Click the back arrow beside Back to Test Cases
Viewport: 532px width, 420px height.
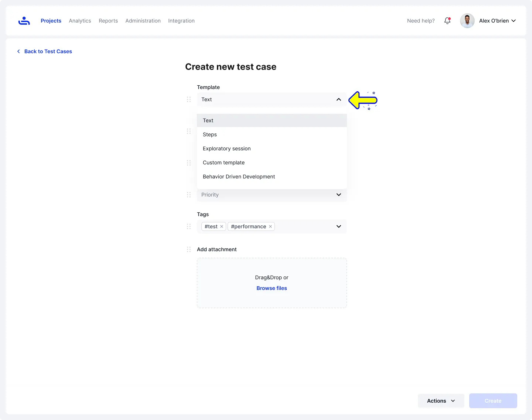(18, 51)
